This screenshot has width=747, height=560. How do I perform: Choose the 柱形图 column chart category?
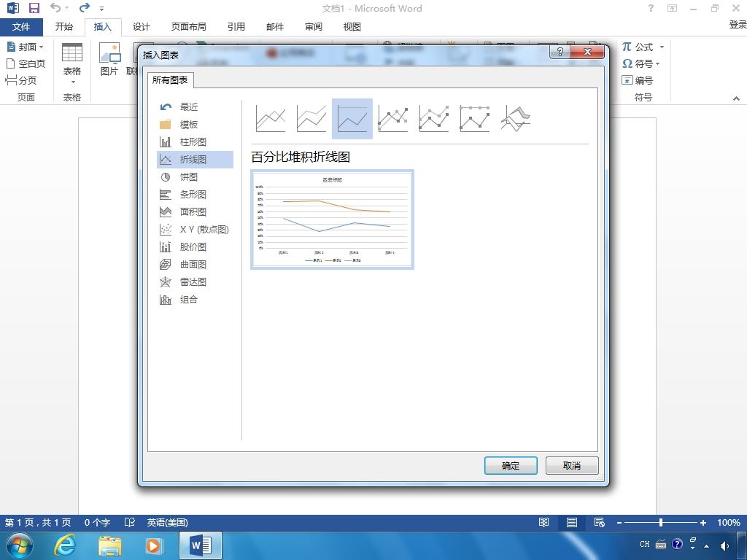pos(195,142)
